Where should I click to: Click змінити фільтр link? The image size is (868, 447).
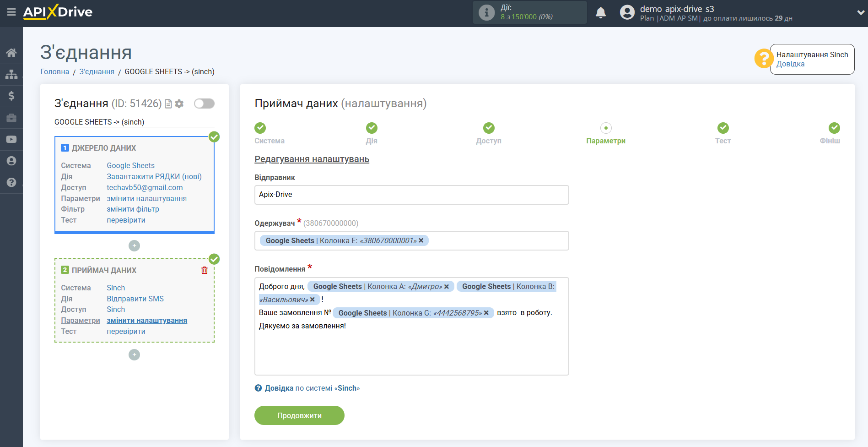point(133,209)
